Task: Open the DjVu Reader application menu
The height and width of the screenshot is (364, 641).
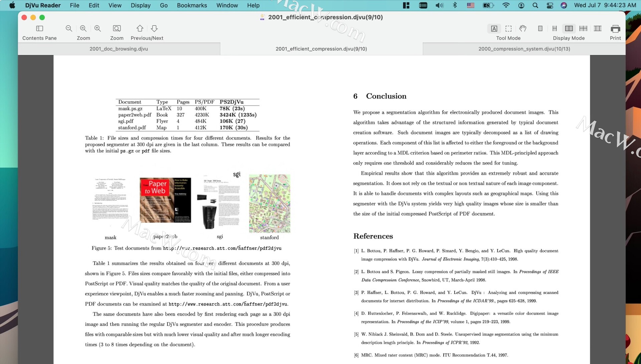Action: (x=43, y=5)
